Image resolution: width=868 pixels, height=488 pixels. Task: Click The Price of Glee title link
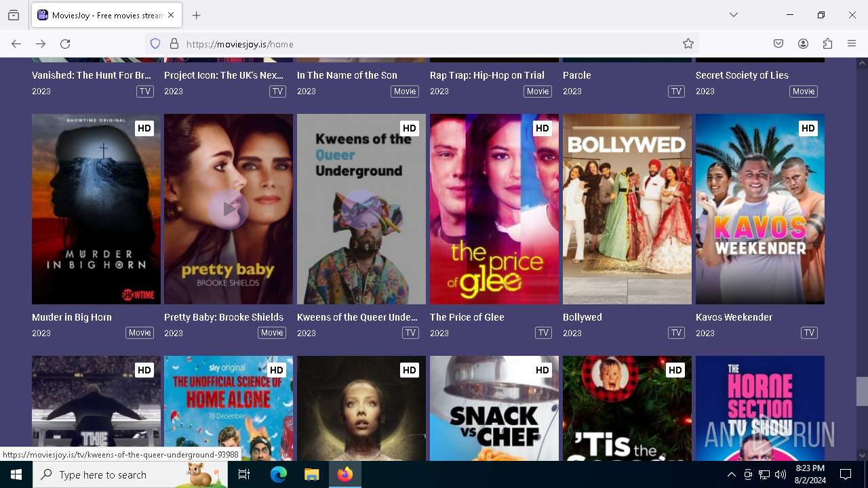[467, 317]
